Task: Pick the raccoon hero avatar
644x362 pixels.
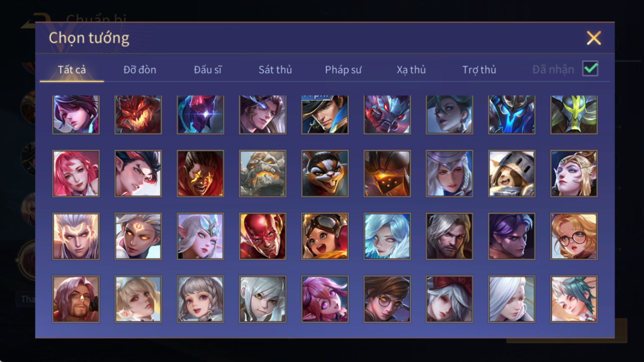Action: click(x=325, y=173)
